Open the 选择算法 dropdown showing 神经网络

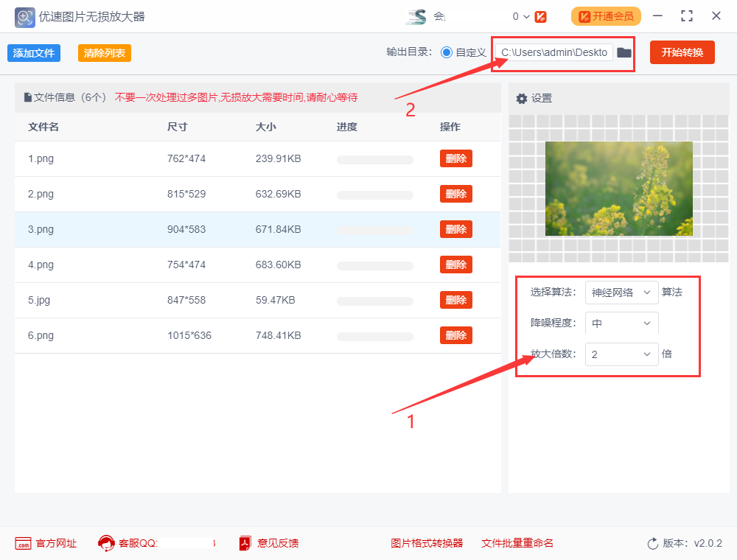pos(621,293)
